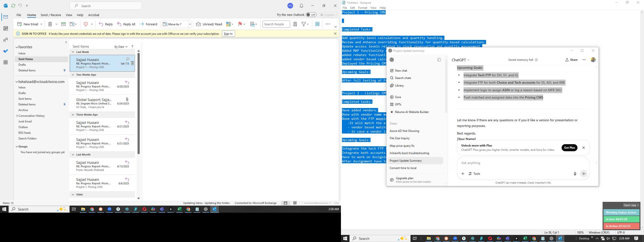Open the three-dot more commands button in the Outlook ribbon
This screenshot has height=242, width=644.
pyautogui.click(x=328, y=24)
